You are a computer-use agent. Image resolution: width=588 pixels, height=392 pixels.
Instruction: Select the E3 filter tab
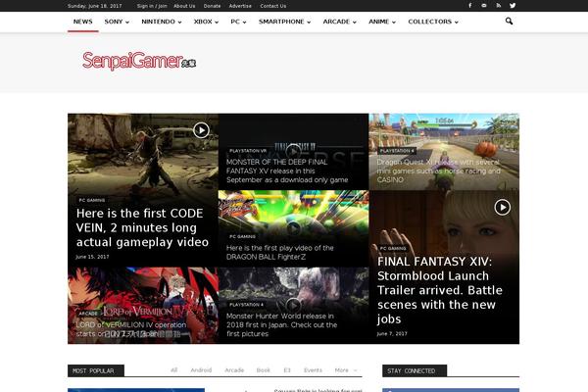tap(287, 370)
